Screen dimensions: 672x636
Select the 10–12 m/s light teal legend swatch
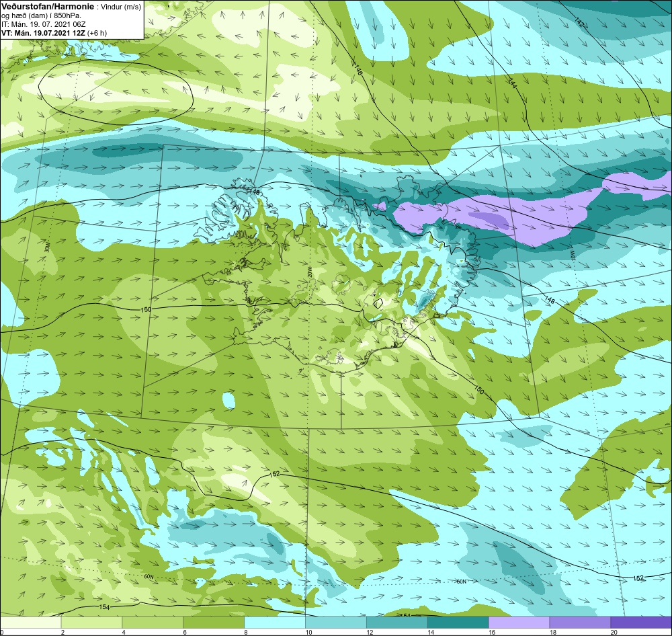coord(336,623)
